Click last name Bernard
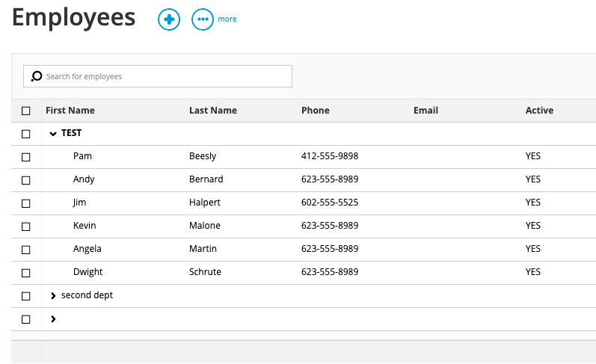 tap(206, 179)
